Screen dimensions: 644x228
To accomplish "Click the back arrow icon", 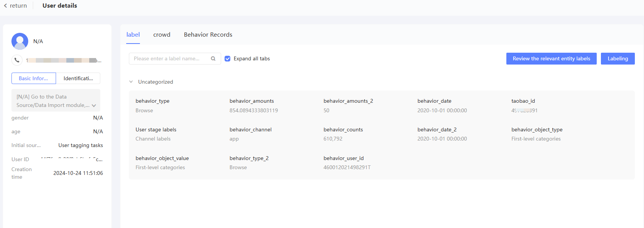I will click(x=5, y=6).
